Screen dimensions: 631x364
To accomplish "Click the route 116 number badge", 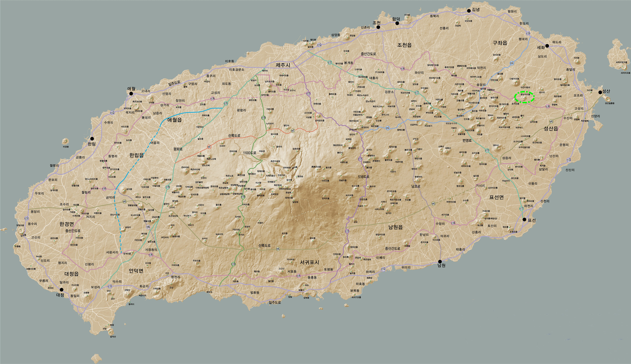I will click(x=148, y=227).
